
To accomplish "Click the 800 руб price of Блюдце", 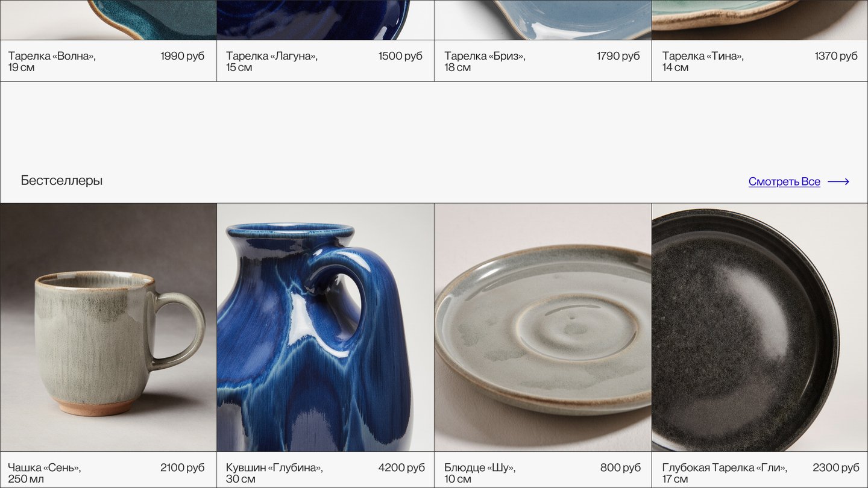I will pos(620,468).
